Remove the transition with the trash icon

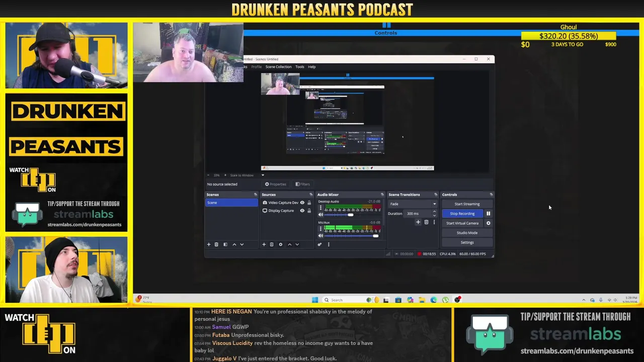tap(426, 222)
